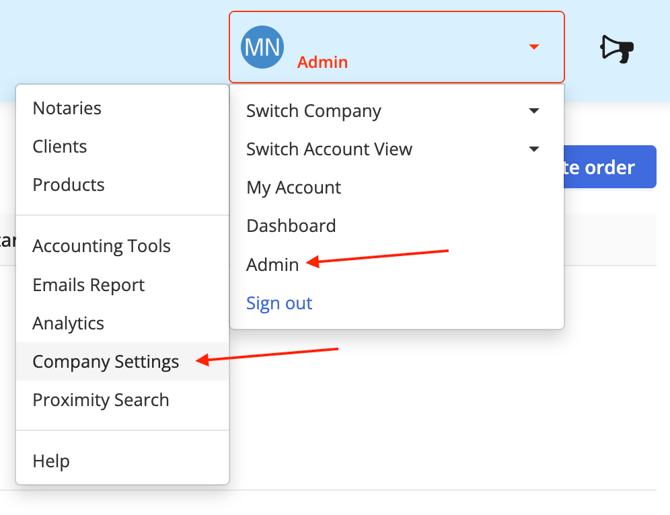Open Company Settings

(123, 362)
